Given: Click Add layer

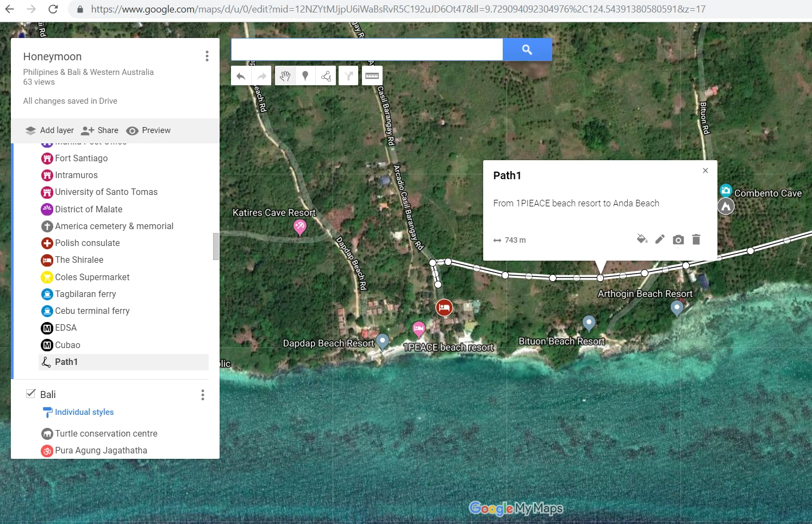Looking at the screenshot, I should coord(49,130).
